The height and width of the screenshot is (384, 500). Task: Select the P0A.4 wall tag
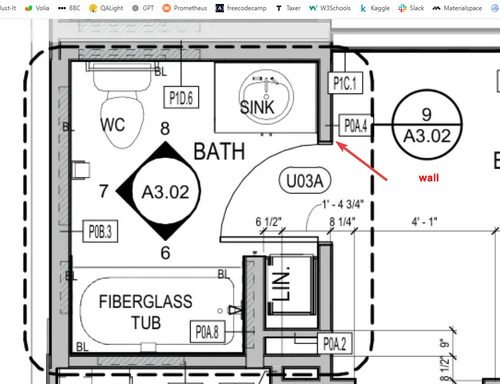click(355, 125)
